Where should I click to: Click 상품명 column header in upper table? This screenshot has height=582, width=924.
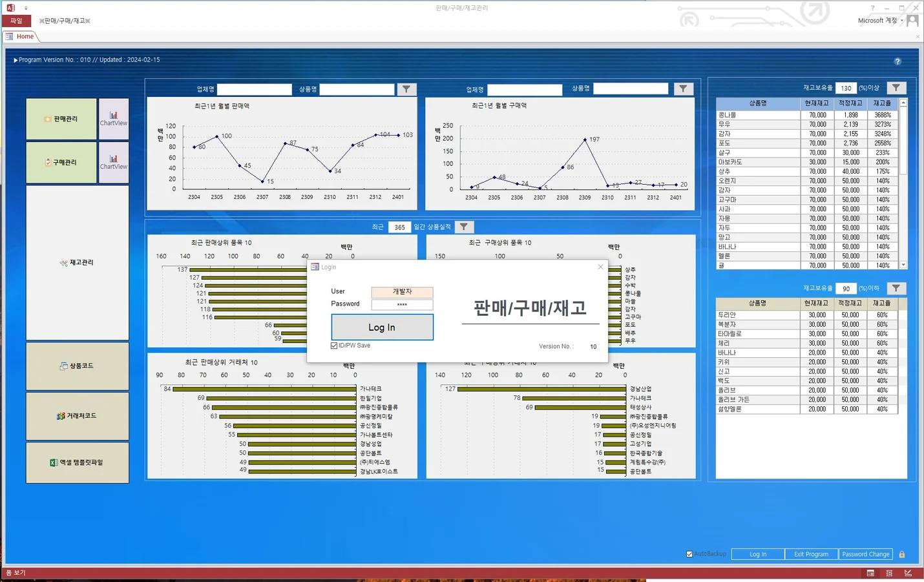758,103
